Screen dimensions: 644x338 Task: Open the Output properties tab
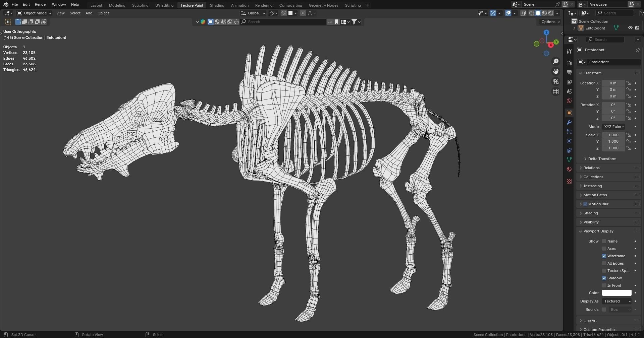point(569,72)
